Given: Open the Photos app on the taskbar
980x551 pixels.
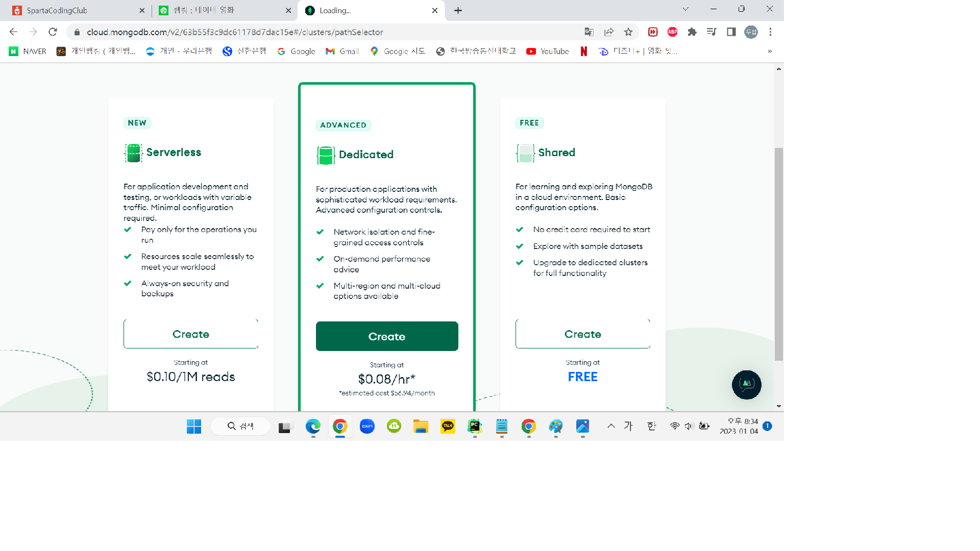Looking at the screenshot, I should (x=582, y=427).
